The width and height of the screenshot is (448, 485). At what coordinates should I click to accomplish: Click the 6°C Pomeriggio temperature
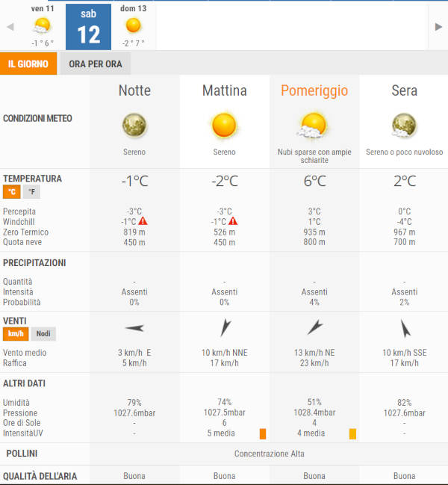point(314,181)
